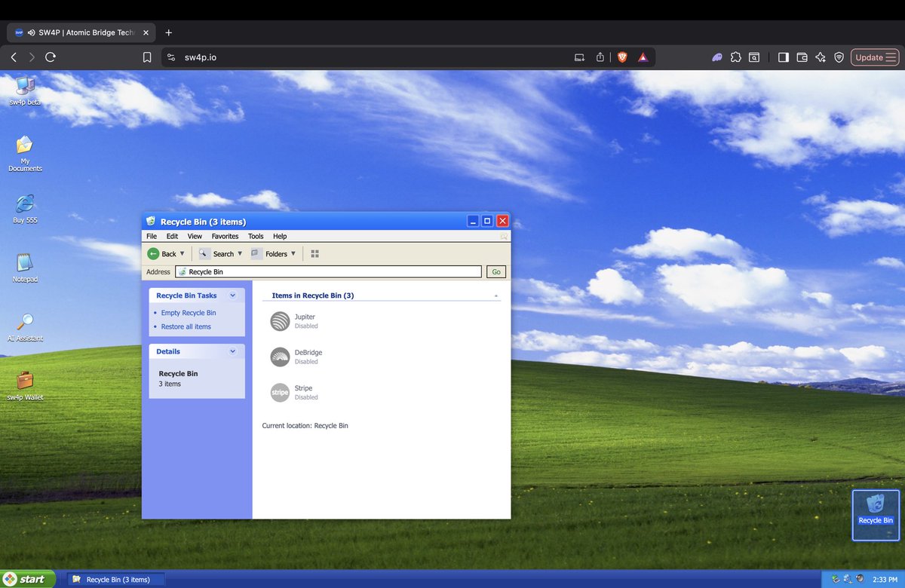Click the Empty Recycle Bin link
The width and height of the screenshot is (905, 588).
pyautogui.click(x=189, y=313)
